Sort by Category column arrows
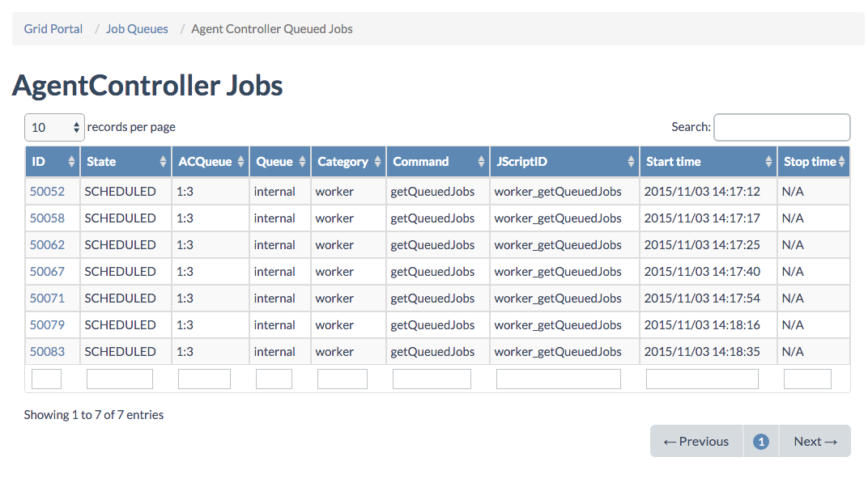 coord(377,162)
